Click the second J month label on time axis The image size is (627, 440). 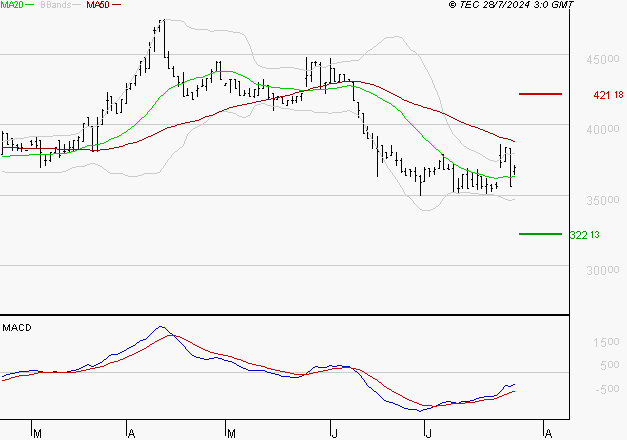coord(428,434)
